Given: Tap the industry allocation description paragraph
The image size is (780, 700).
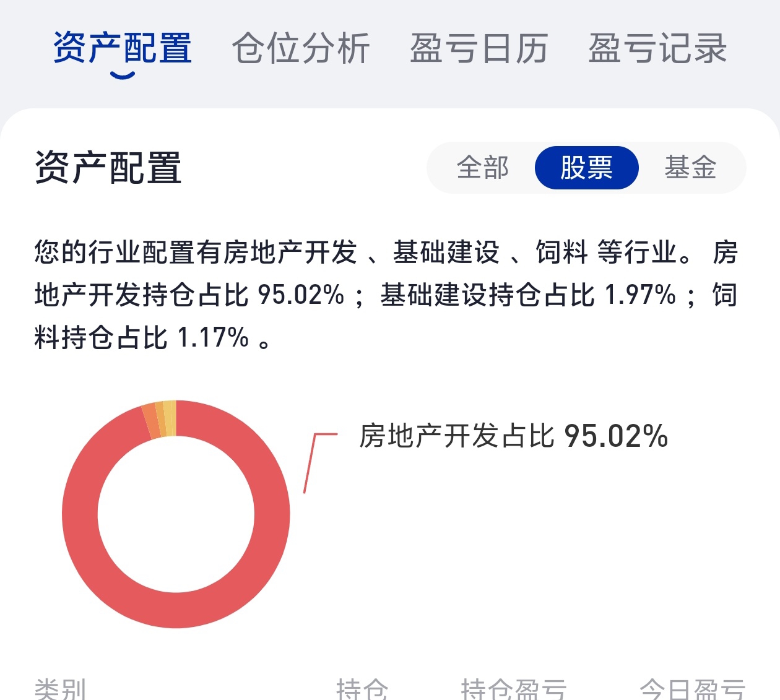Looking at the screenshot, I should click(x=386, y=295).
